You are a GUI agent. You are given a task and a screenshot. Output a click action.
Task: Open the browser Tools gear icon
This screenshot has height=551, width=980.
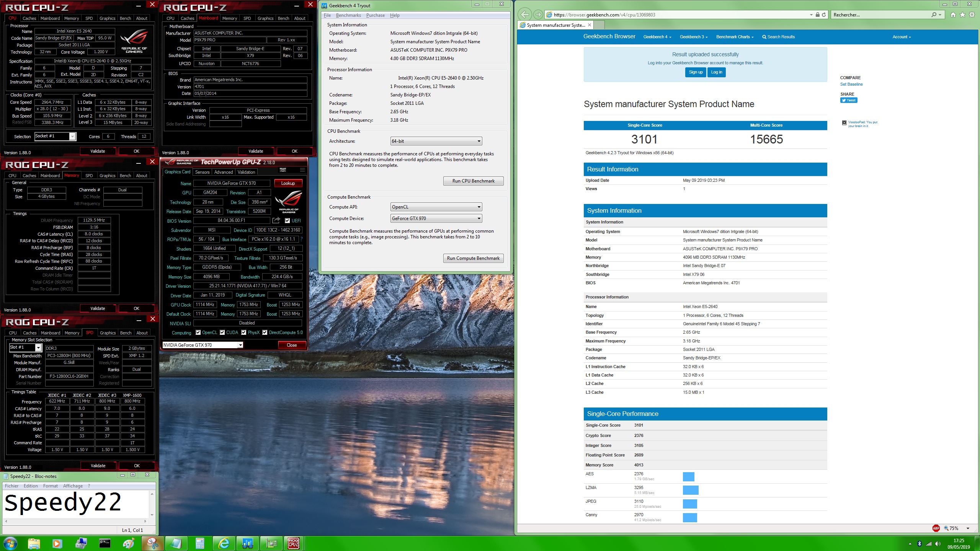[972, 15]
